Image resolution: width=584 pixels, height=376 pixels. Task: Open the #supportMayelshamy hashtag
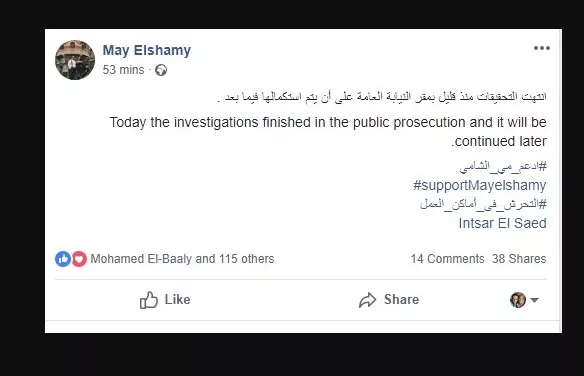[x=480, y=185]
